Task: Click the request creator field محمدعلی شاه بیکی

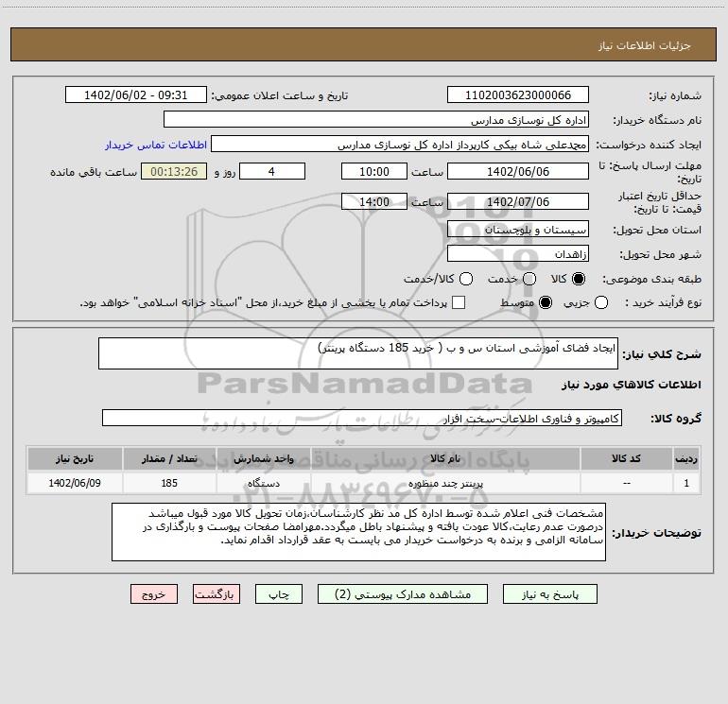Action: [x=400, y=144]
